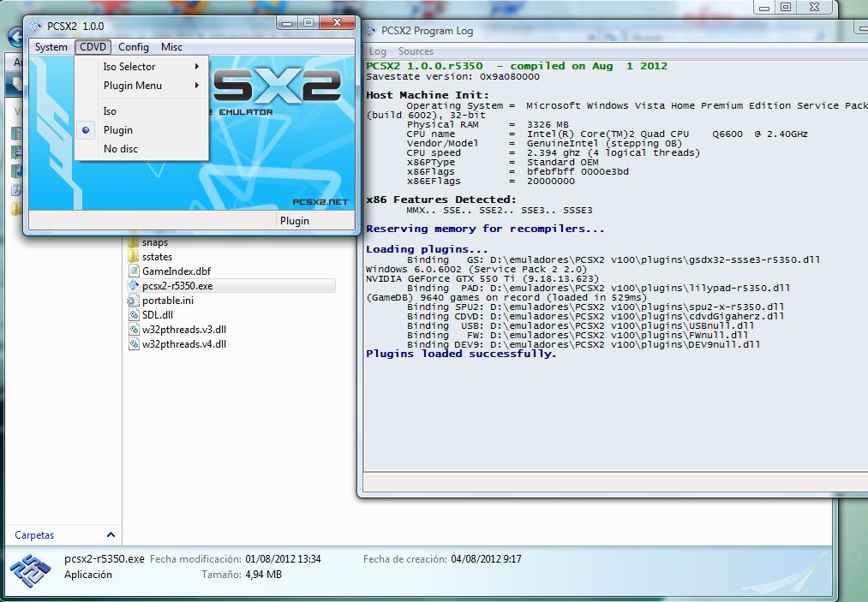This screenshot has height=602, width=868.
Task: Select the snaps folder icon
Action: (133, 242)
